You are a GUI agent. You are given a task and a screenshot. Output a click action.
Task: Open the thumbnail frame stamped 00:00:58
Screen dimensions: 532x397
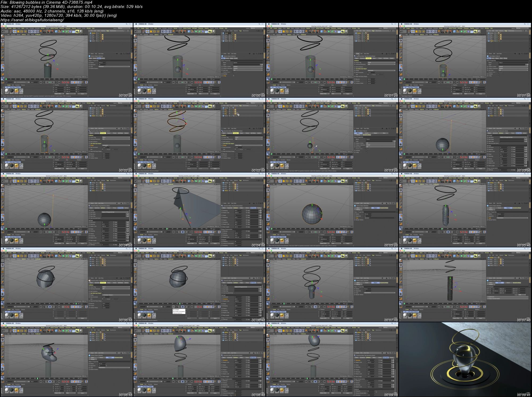tap(199, 60)
